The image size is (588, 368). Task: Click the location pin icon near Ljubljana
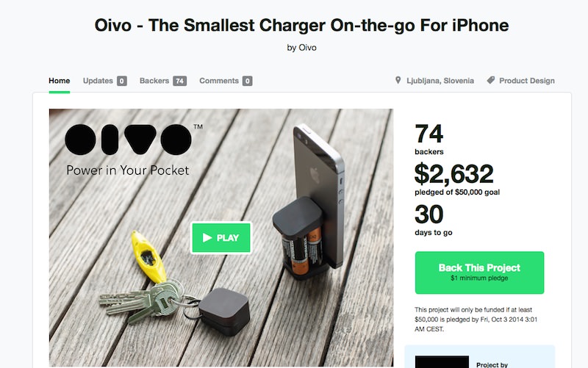(x=398, y=80)
